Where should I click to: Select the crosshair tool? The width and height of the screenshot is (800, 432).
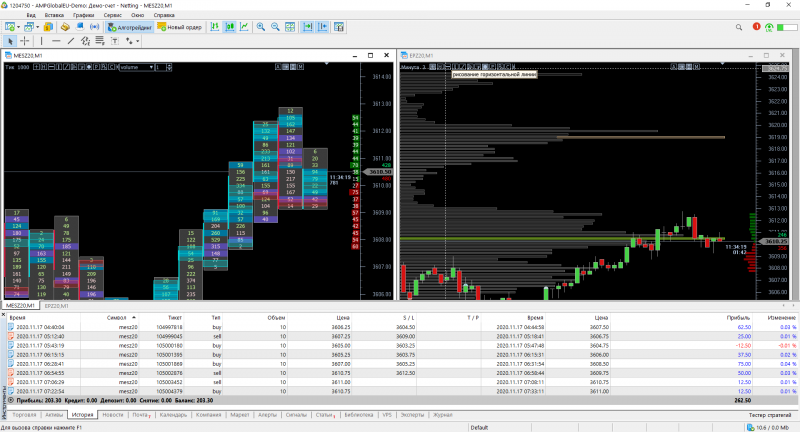(24, 41)
